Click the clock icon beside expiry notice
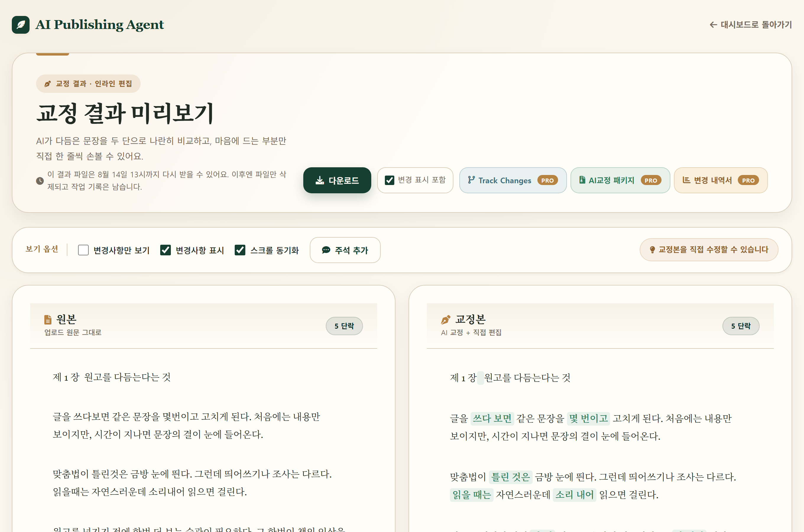This screenshot has width=804, height=532. [40, 181]
